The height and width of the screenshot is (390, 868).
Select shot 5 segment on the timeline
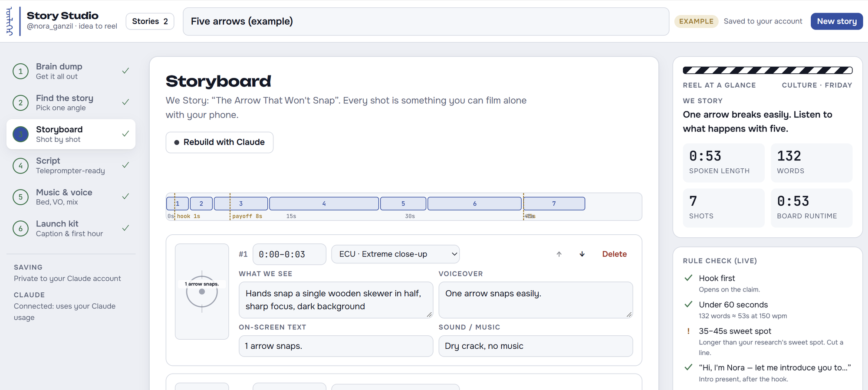click(x=403, y=203)
